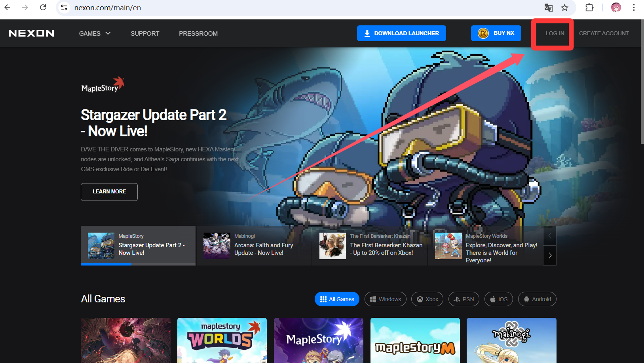The height and width of the screenshot is (363, 644).
Task: Select Mabinogi Arcana update carousel card
Action: tap(254, 246)
